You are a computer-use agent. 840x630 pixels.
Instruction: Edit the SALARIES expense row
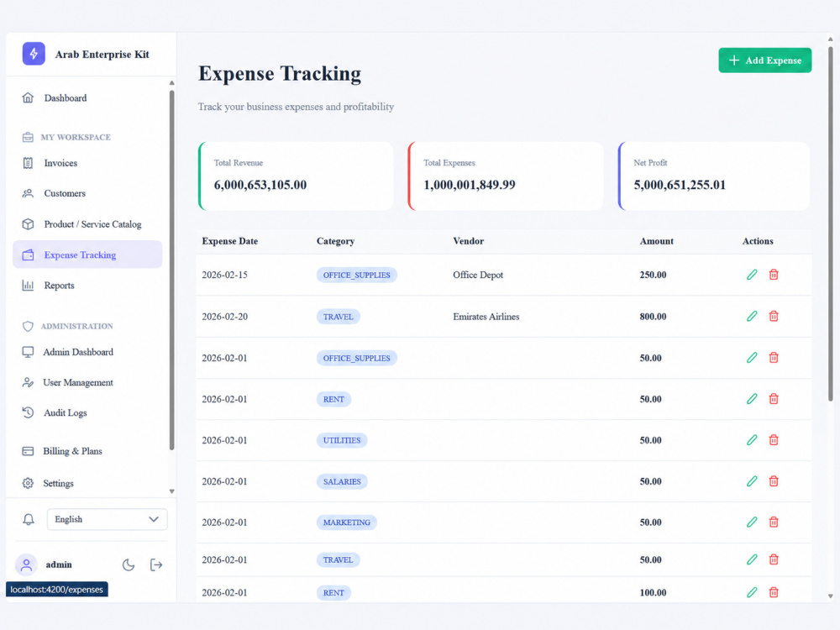click(752, 481)
